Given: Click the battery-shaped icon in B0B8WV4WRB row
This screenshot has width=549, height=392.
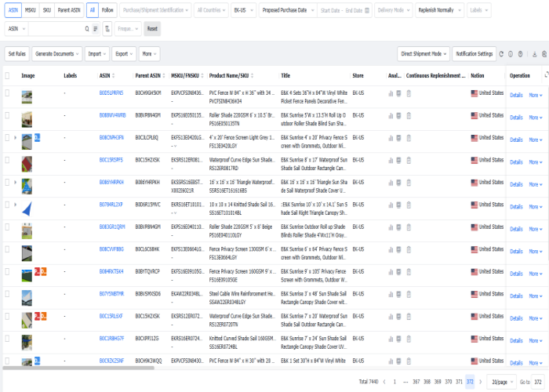Looking at the screenshot, I should [x=409, y=116].
